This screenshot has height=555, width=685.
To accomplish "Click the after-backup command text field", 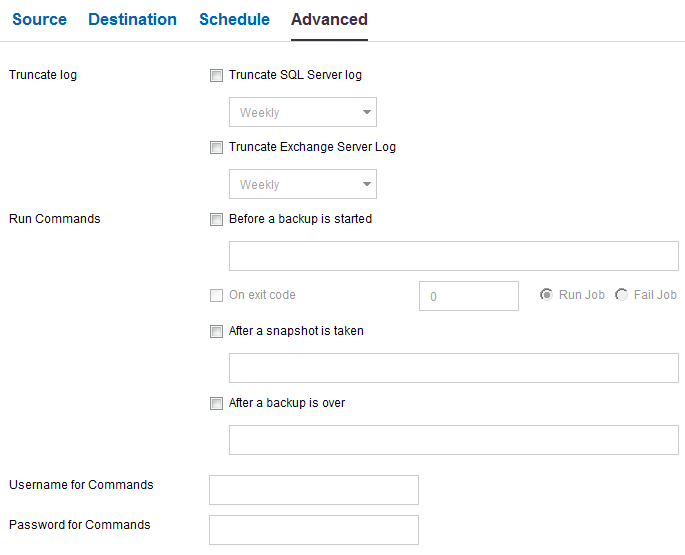I will click(x=453, y=440).
